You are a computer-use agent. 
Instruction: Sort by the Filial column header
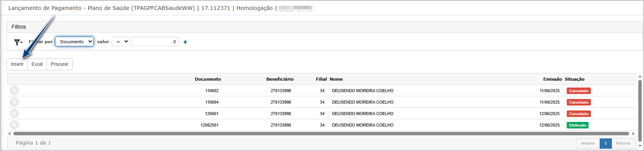(321, 79)
